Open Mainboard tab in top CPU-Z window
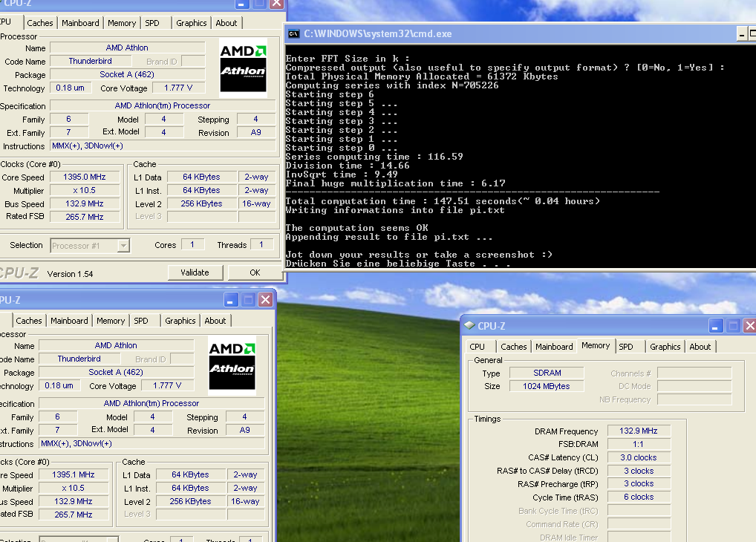The width and height of the screenshot is (756, 542). [x=80, y=23]
